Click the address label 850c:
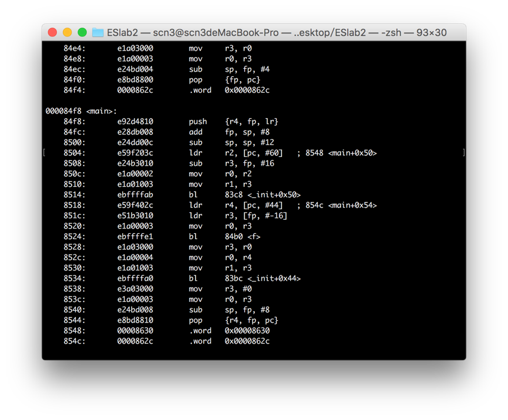 (75, 174)
